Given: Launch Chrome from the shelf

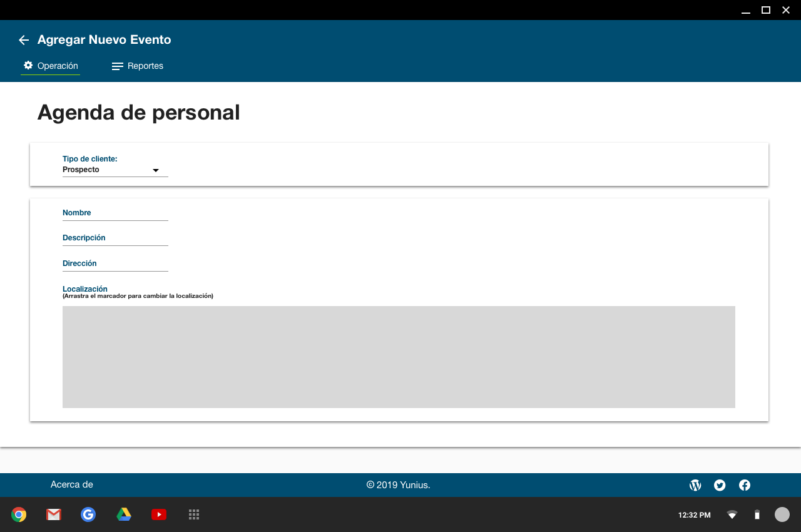Looking at the screenshot, I should (19, 514).
